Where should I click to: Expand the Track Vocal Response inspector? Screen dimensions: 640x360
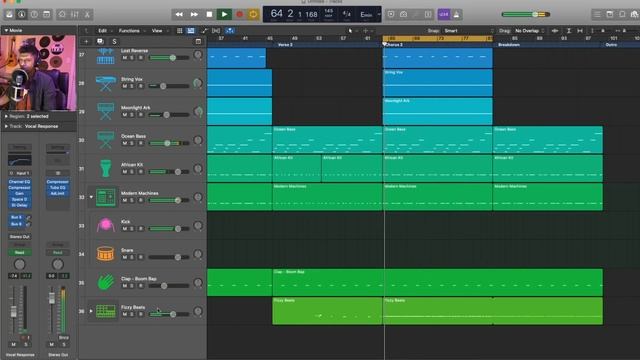(x=6, y=127)
